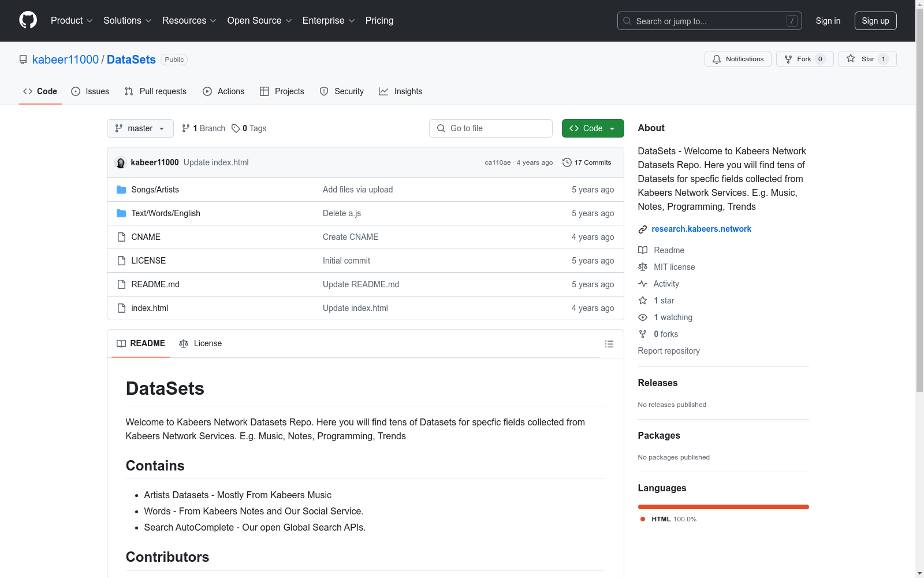Click the star icon to star repository
Image resolution: width=924 pixels, height=578 pixels.
[x=851, y=58]
